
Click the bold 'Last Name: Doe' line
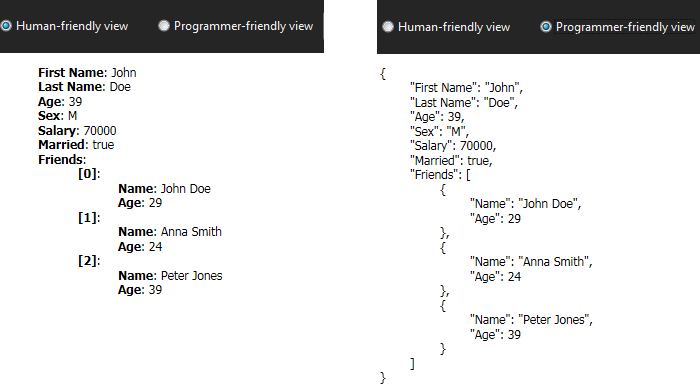click(84, 87)
